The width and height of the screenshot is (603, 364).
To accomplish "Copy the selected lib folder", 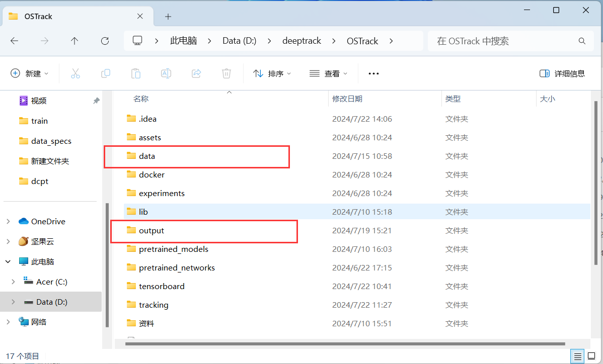I will (x=106, y=73).
